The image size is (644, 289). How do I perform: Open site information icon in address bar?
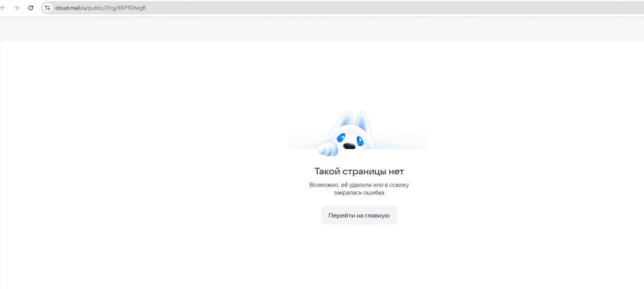point(47,8)
